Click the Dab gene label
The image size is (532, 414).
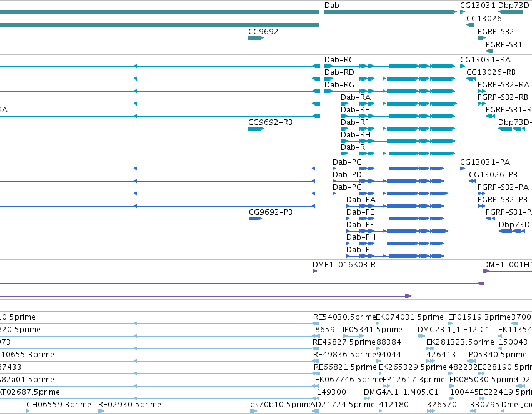pyautogui.click(x=331, y=6)
